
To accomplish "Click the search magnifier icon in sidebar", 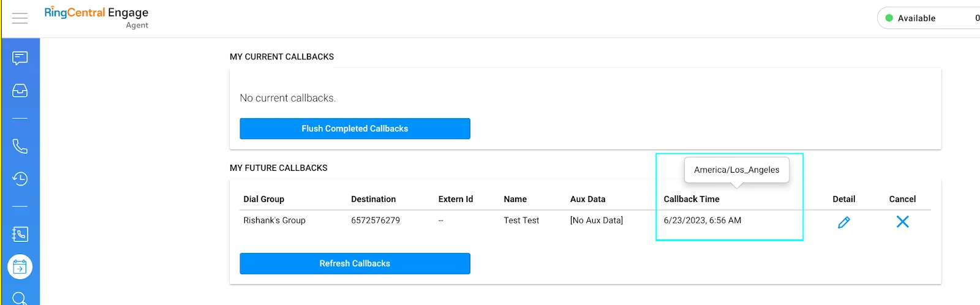I will pyautogui.click(x=20, y=298).
